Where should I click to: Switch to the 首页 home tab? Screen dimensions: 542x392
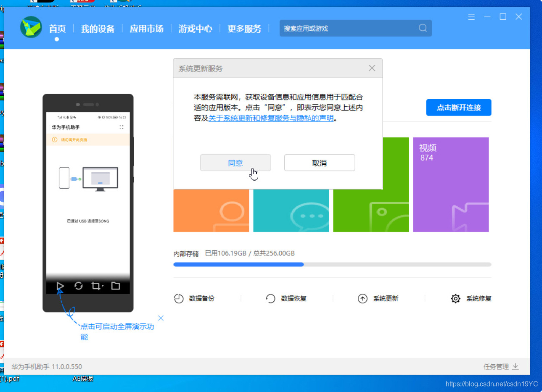tap(57, 29)
